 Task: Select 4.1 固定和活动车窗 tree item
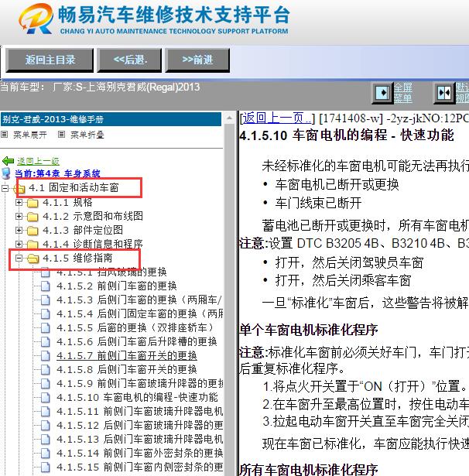[x=74, y=188]
